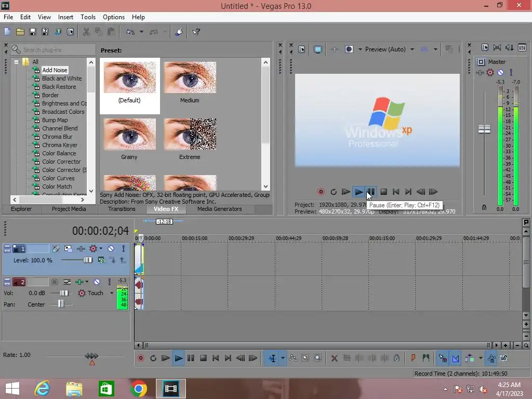This screenshot has height=399, width=532.
Task: Go to end button under the preview
Action: pyautogui.click(x=408, y=192)
